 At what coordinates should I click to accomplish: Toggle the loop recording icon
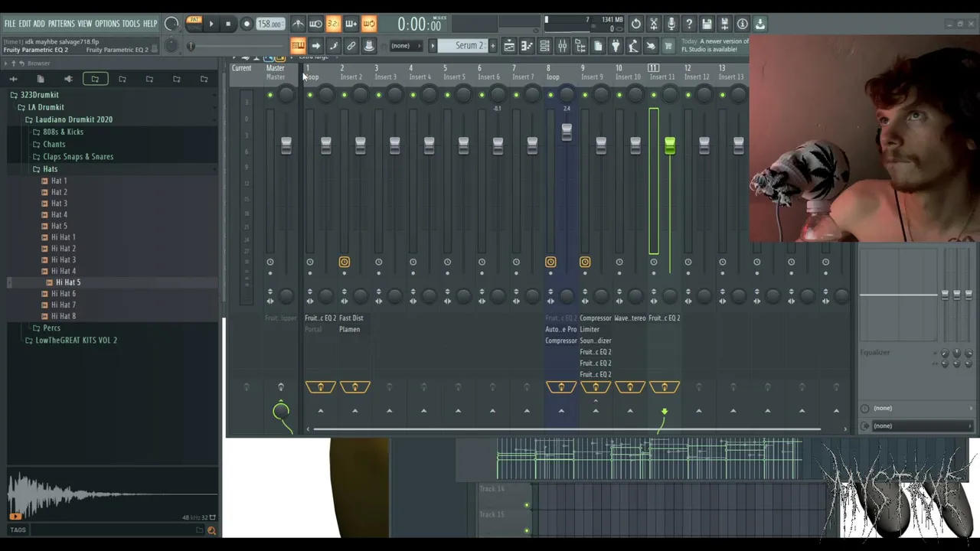(x=368, y=24)
